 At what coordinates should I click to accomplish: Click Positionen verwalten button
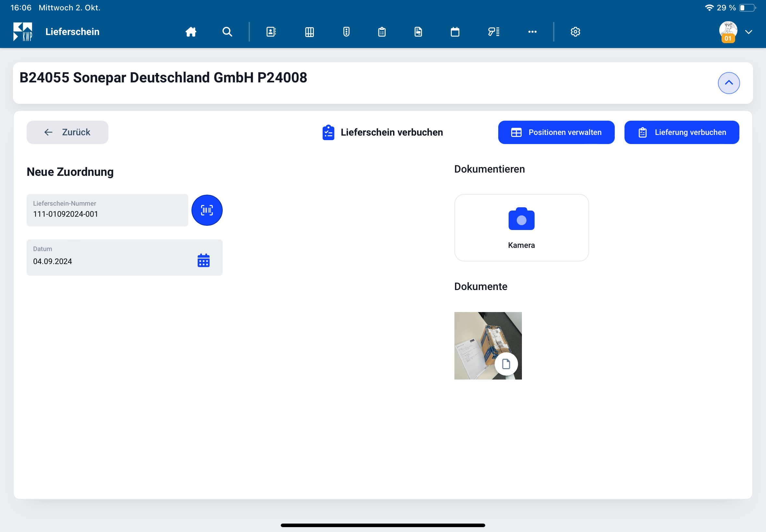click(x=556, y=132)
